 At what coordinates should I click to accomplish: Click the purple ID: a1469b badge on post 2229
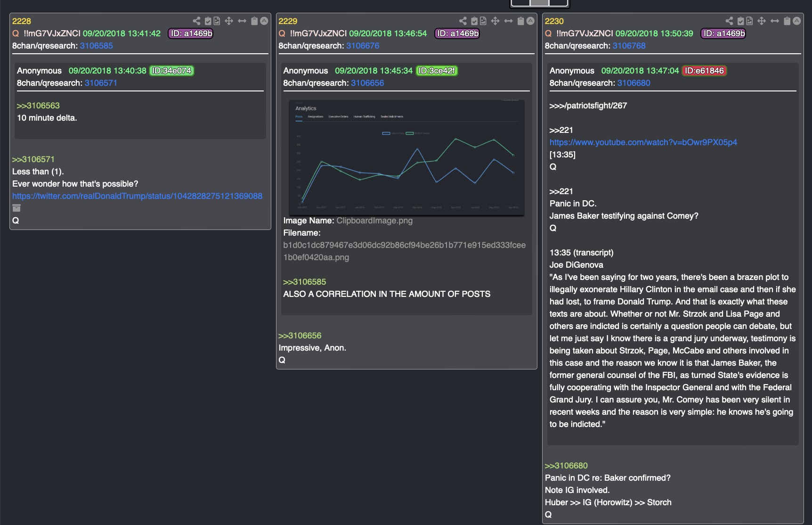pyautogui.click(x=457, y=33)
